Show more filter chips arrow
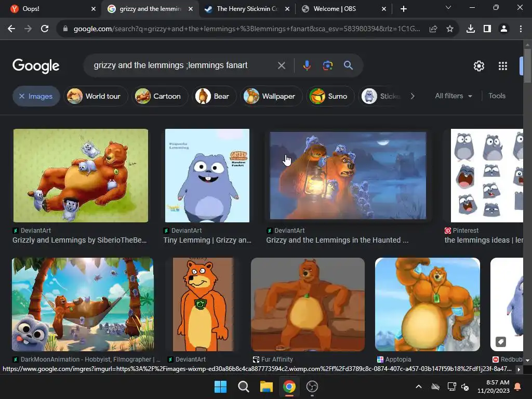Image resolution: width=532 pixels, height=399 pixels. (x=412, y=96)
